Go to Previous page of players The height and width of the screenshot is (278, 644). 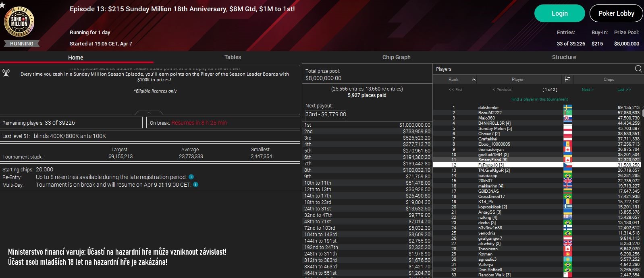point(502,90)
